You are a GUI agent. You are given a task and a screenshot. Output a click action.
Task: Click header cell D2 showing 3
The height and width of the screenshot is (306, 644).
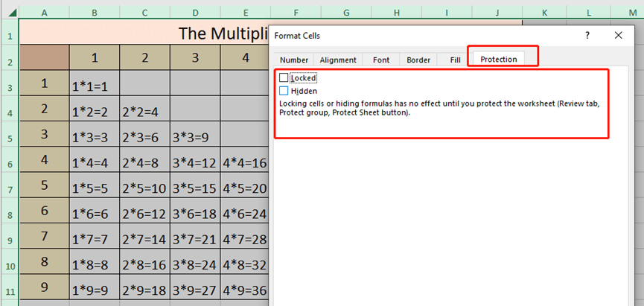tap(196, 57)
